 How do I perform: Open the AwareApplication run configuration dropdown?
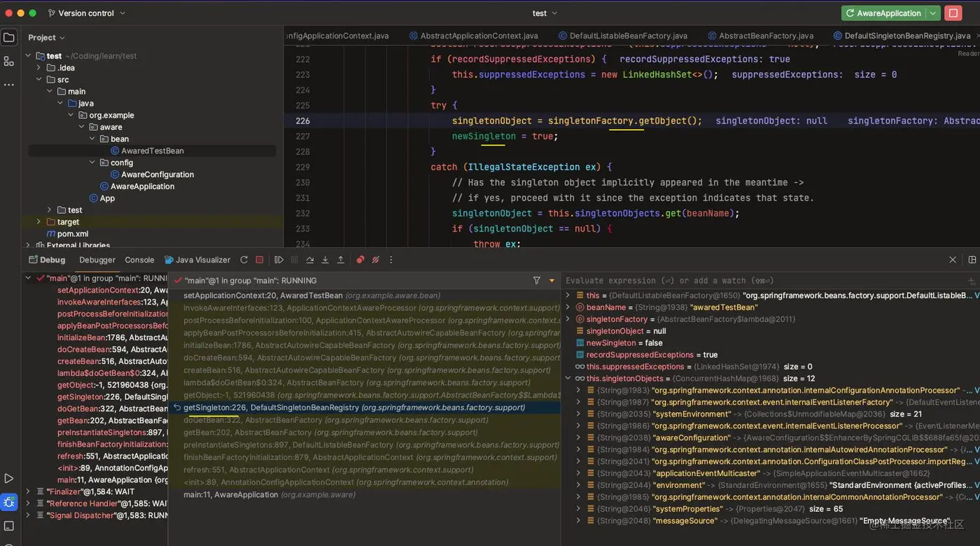(932, 13)
